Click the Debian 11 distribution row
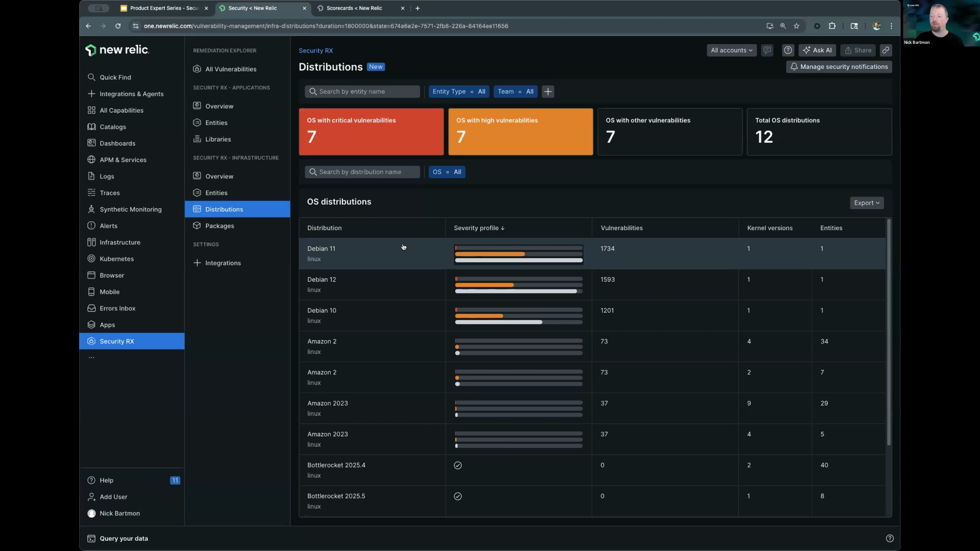 pos(592,254)
